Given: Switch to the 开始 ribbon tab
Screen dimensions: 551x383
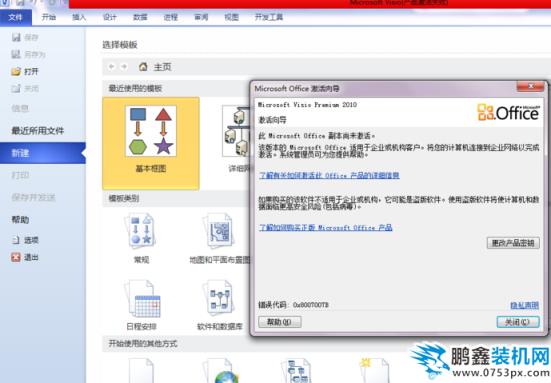Looking at the screenshot, I should pyautogui.click(x=48, y=17).
